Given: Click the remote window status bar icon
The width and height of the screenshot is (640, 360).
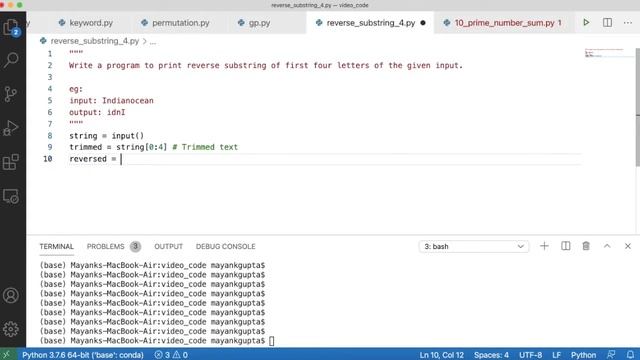Looking at the screenshot, I should [x=7, y=355].
